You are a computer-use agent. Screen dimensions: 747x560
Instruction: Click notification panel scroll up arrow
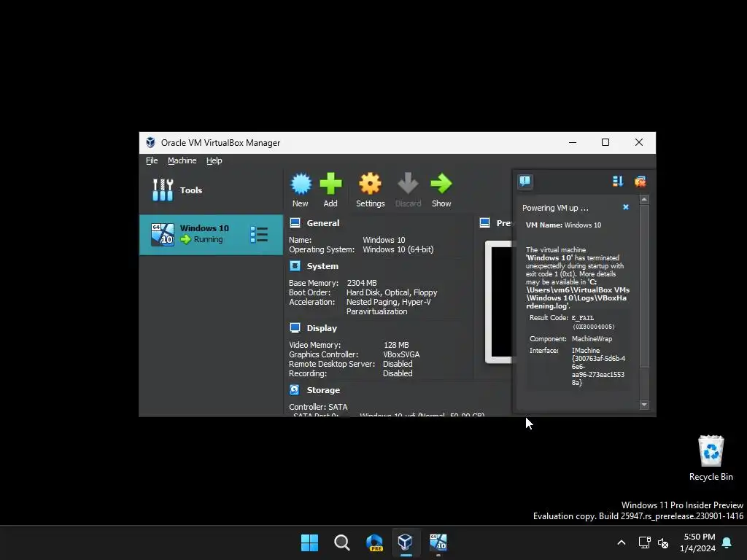(644, 200)
